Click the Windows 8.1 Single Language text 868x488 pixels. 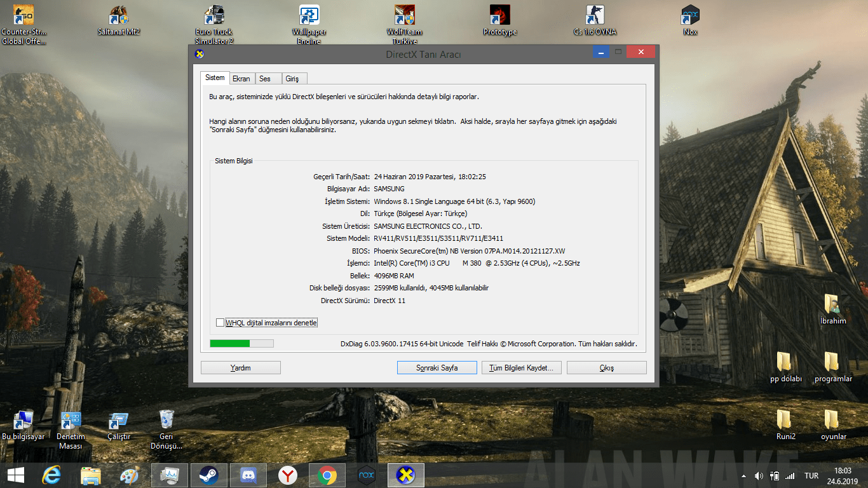(x=454, y=201)
